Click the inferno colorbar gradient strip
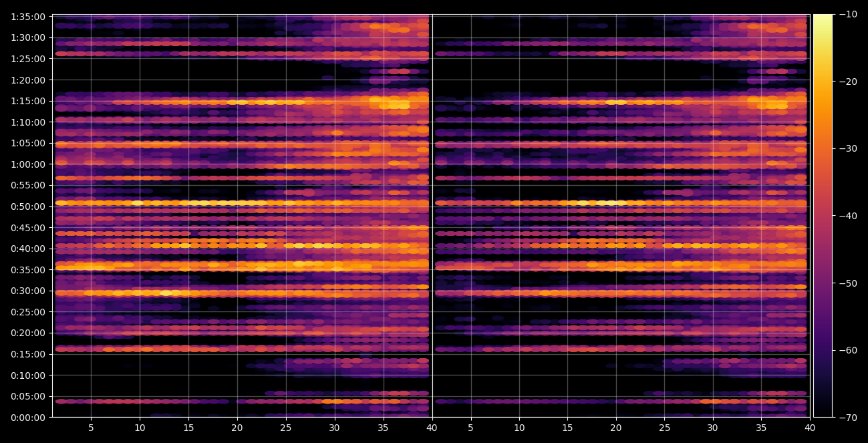The height and width of the screenshot is (443, 868). point(823,216)
